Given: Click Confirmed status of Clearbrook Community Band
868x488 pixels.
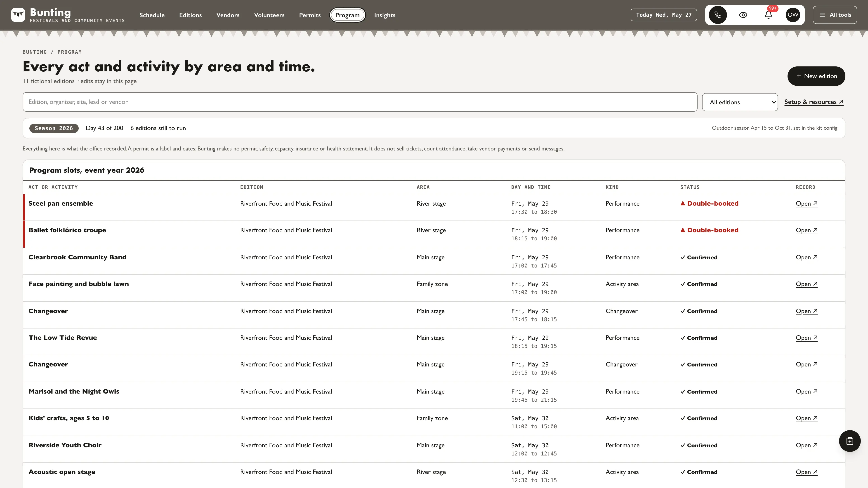Looking at the screenshot, I should 699,257.
